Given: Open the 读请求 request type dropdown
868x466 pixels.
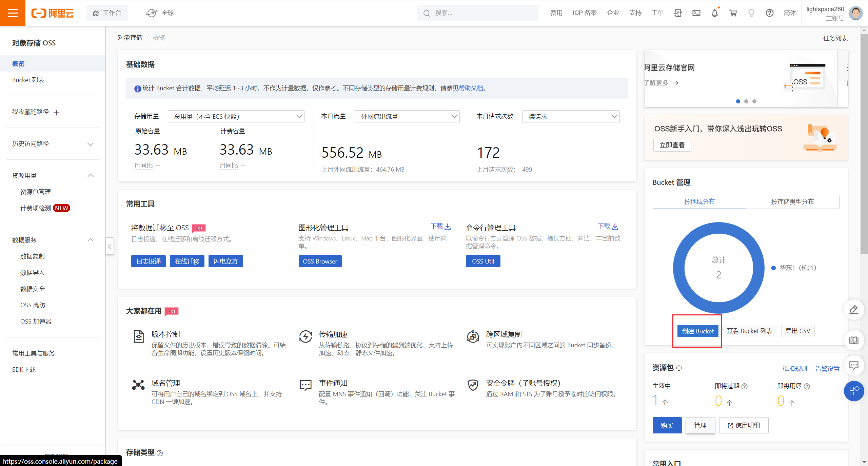Looking at the screenshot, I should pyautogui.click(x=571, y=116).
